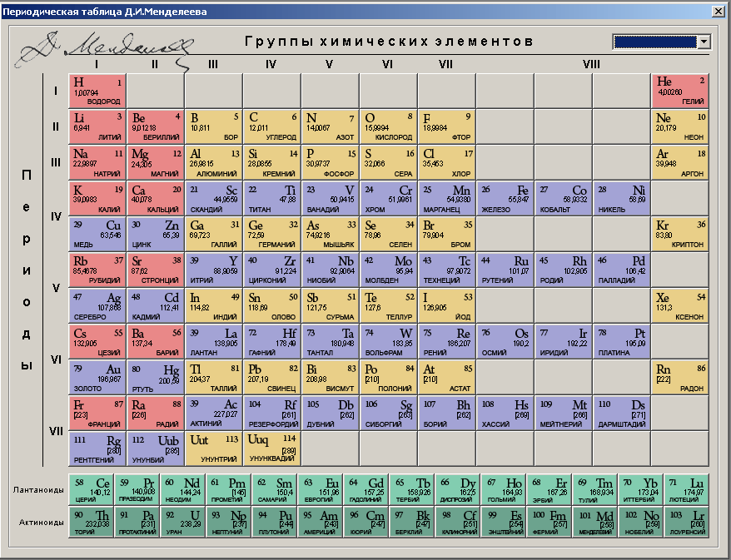
Task: Choose the chlorine cell (Cl, Хлор)
Action: (447, 162)
